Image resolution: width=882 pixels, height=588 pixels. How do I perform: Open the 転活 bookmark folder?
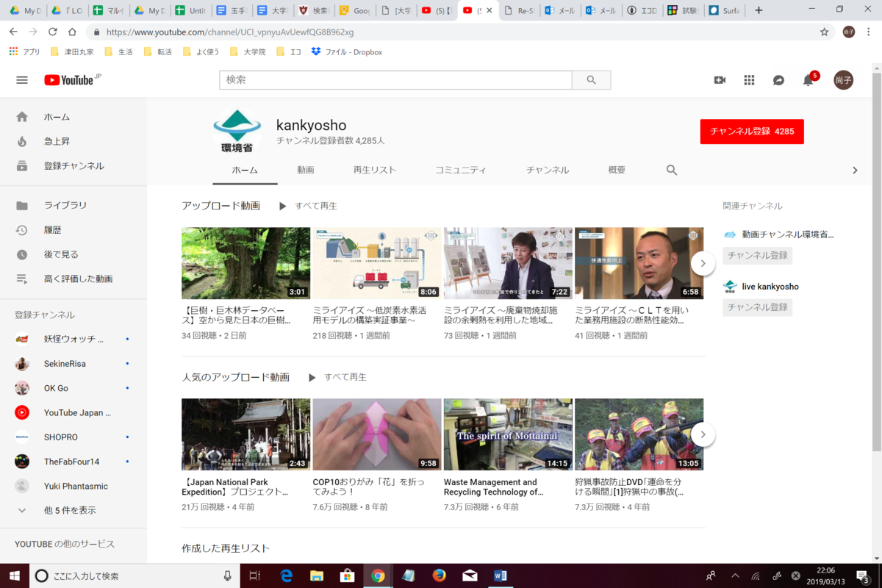[157, 52]
